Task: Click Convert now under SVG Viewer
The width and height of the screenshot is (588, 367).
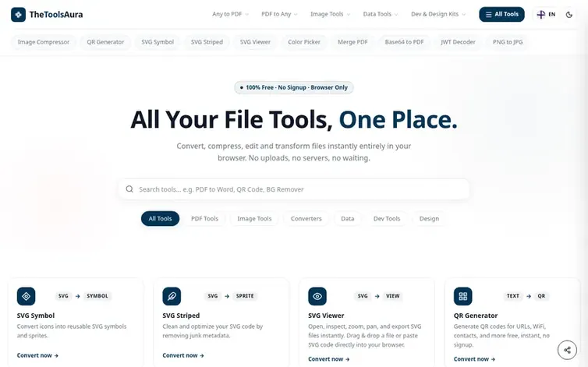Action: click(328, 359)
